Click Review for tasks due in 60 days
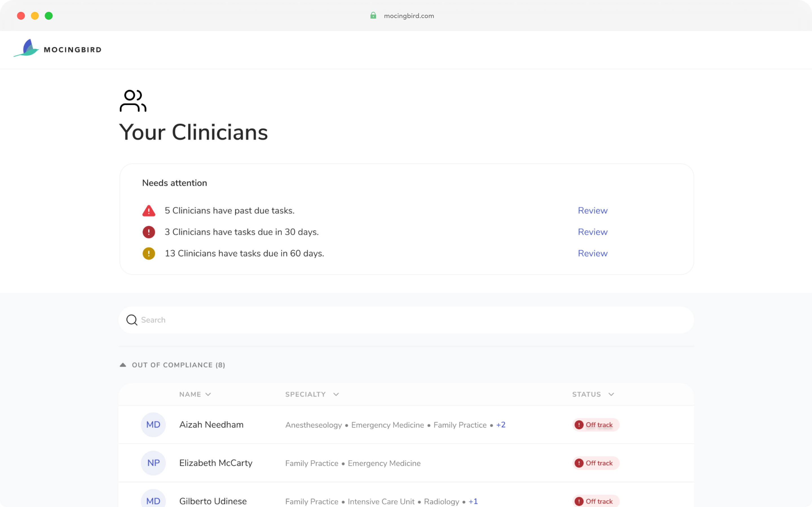Screen dimensions: 812x507 point(592,253)
